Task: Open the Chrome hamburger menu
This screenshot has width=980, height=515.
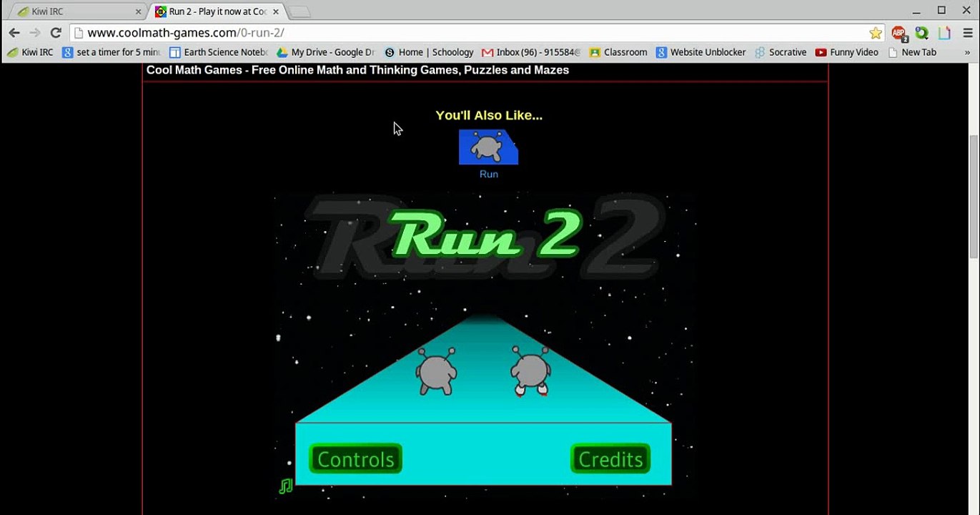Action: click(967, 33)
